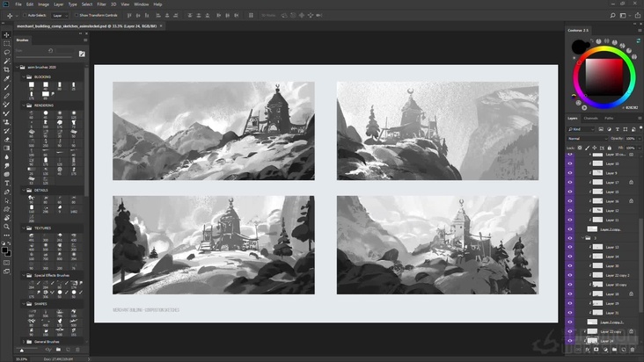Click the top-left mountain sketch thumbnail
The height and width of the screenshot is (362, 644).
pyautogui.click(x=214, y=131)
